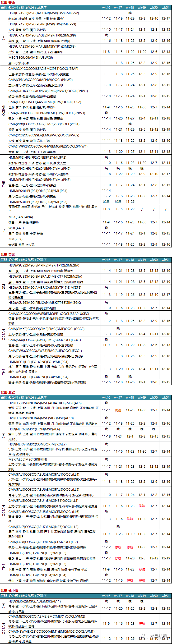Select wk49 header in 盐田-北欧 table

click(142, 398)
